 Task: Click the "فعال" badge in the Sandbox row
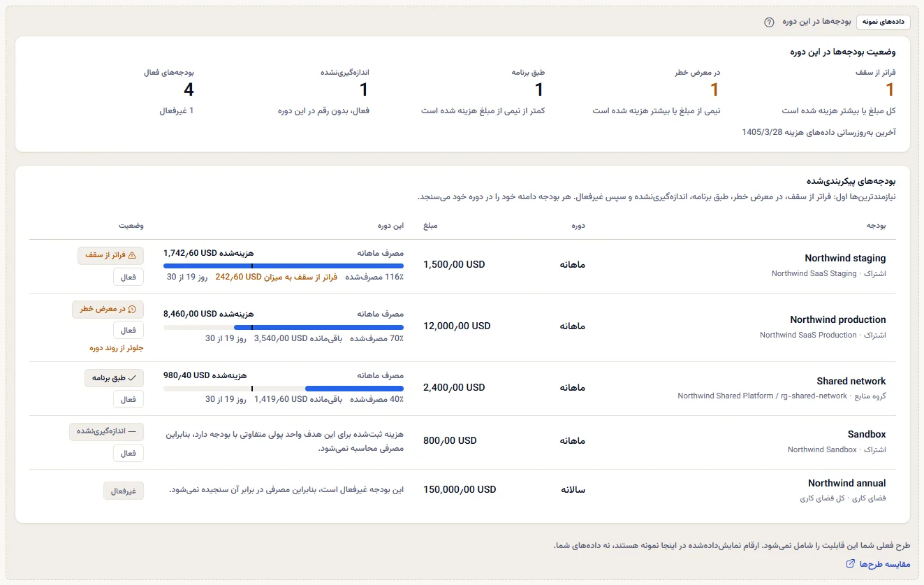pyautogui.click(x=129, y=453)
